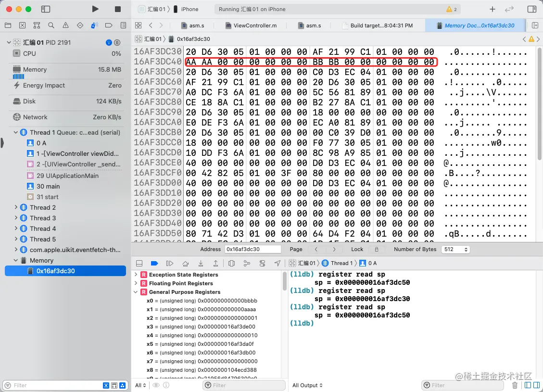Select the Energy Impact gauge
Screen dimensions: 543x392
(x=67, y=86)
